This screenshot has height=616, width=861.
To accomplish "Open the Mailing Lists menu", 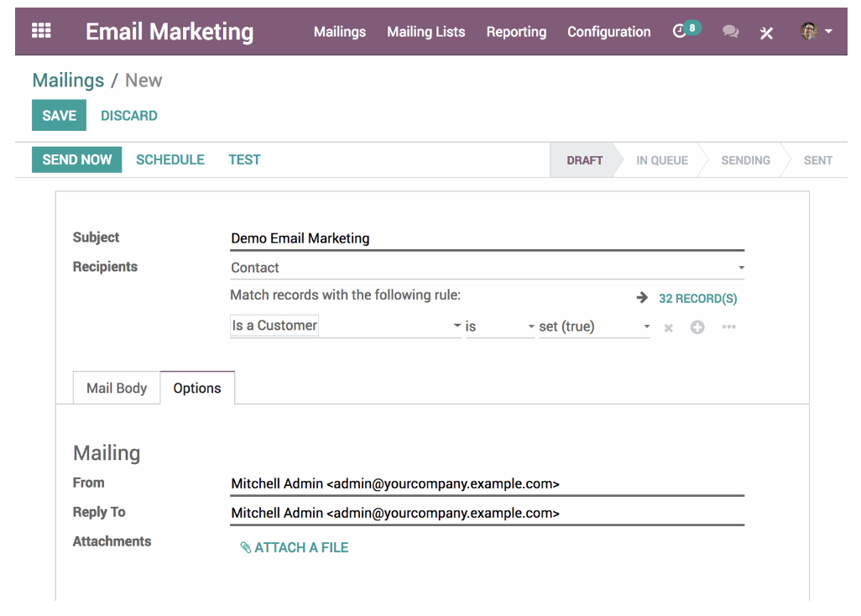I will click(426, 32).
